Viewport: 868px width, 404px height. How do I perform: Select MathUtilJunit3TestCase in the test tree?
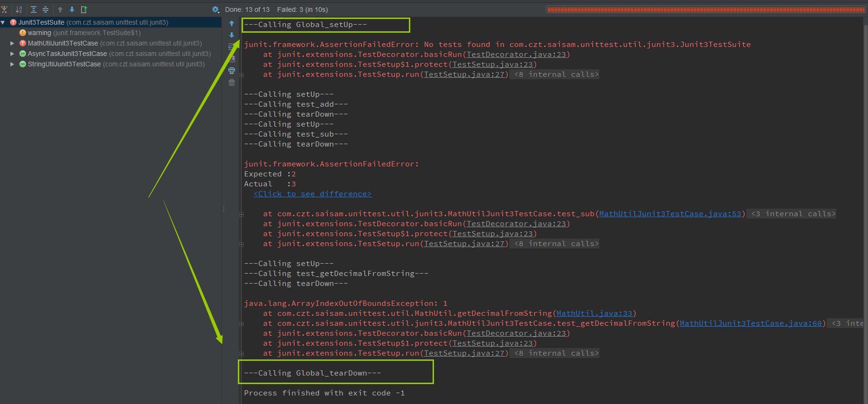click(x=110, y=43)
